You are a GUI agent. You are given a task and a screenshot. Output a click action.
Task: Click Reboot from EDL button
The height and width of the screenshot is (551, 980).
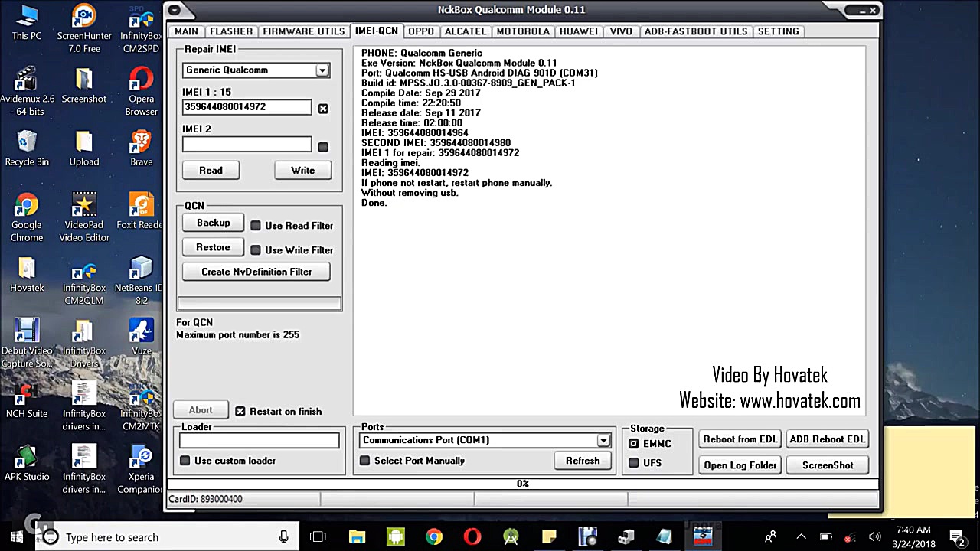tap(740, 439)
